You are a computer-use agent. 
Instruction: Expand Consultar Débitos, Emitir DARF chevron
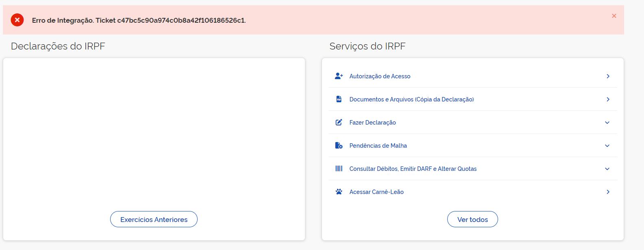pos(607,169)
